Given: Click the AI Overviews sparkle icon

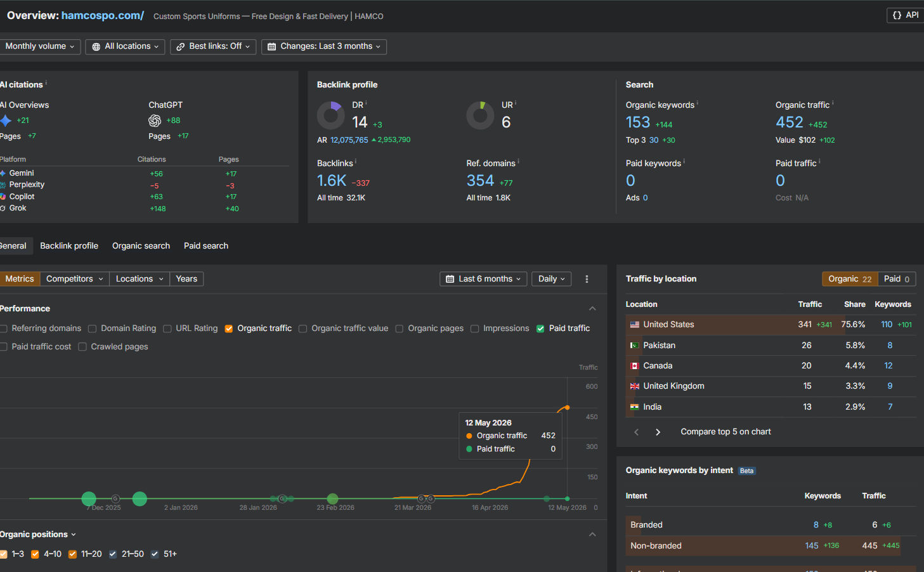Looking at the screenshot, I should [6, 120].
